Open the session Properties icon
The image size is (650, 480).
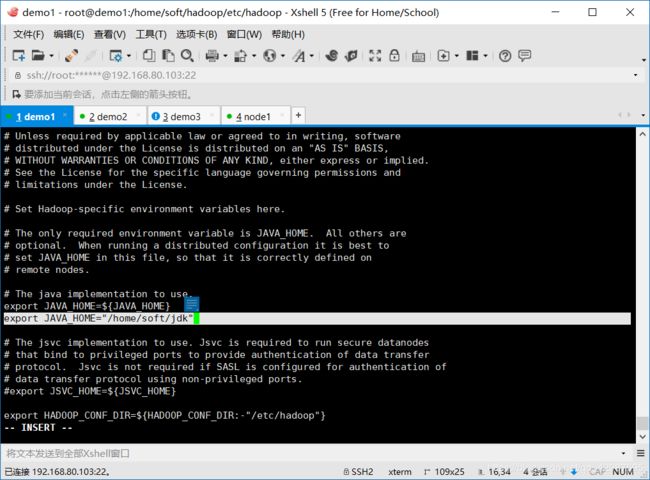115,56
